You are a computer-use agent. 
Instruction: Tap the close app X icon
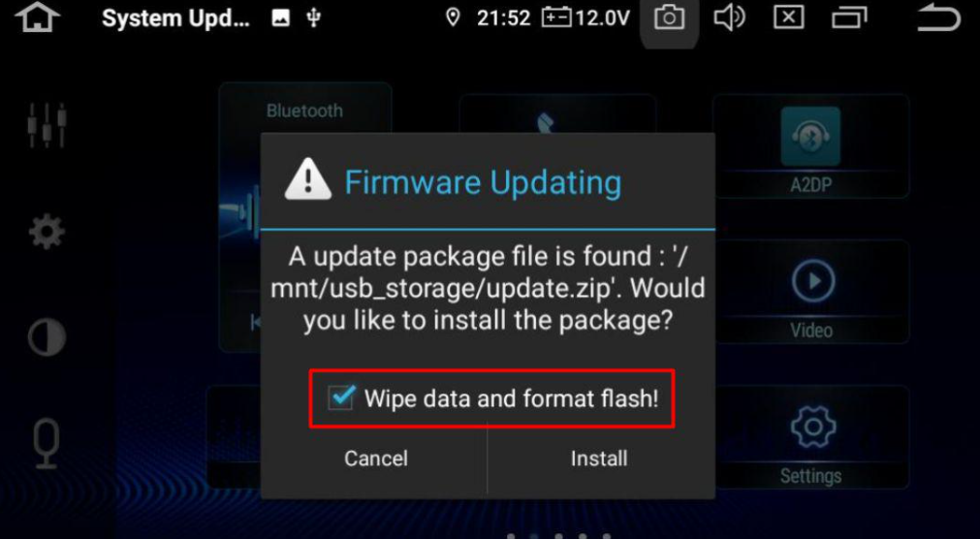789,18
